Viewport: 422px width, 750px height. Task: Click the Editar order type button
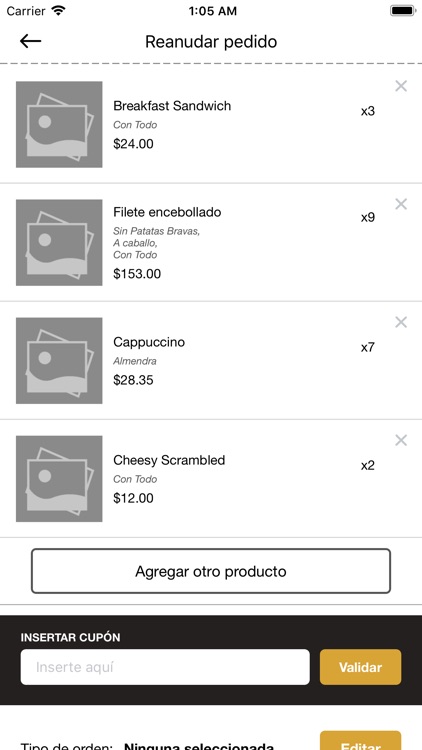coord(360,740)
